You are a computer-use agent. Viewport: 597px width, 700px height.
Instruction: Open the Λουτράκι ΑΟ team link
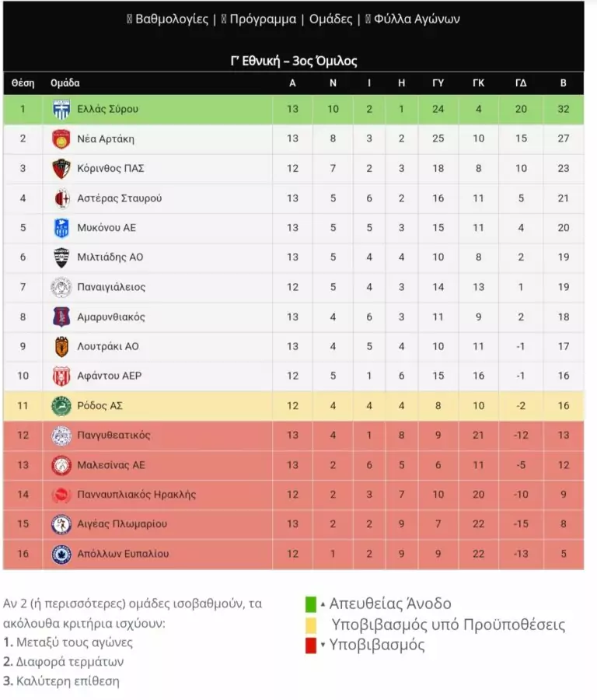coord(108,346)
